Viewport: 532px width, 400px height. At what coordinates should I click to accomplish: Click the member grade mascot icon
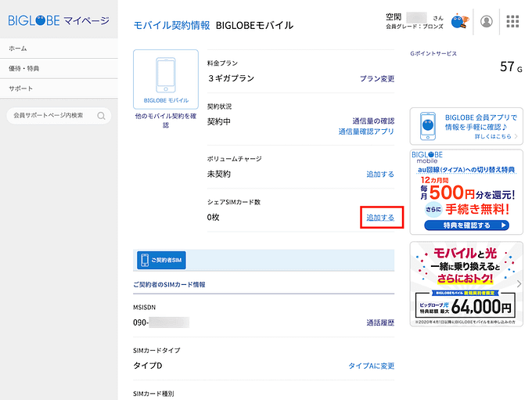click(x=459, y=23)
